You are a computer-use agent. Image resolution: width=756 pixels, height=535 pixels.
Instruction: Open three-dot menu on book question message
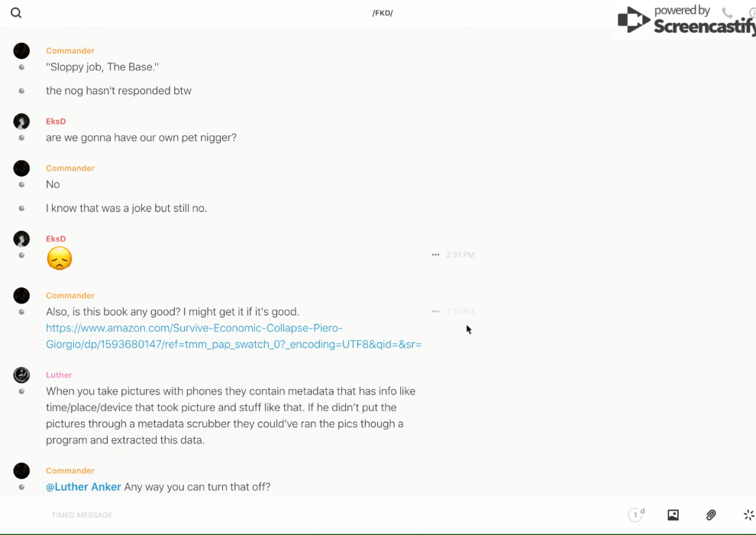(435, 311)
